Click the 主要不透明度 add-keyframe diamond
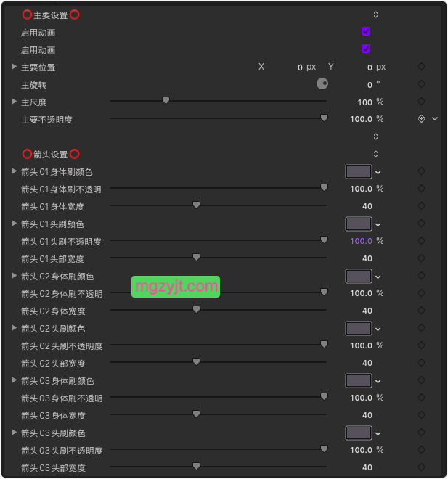The width and height of the screenshot is (448, 479). pos(421,119)
